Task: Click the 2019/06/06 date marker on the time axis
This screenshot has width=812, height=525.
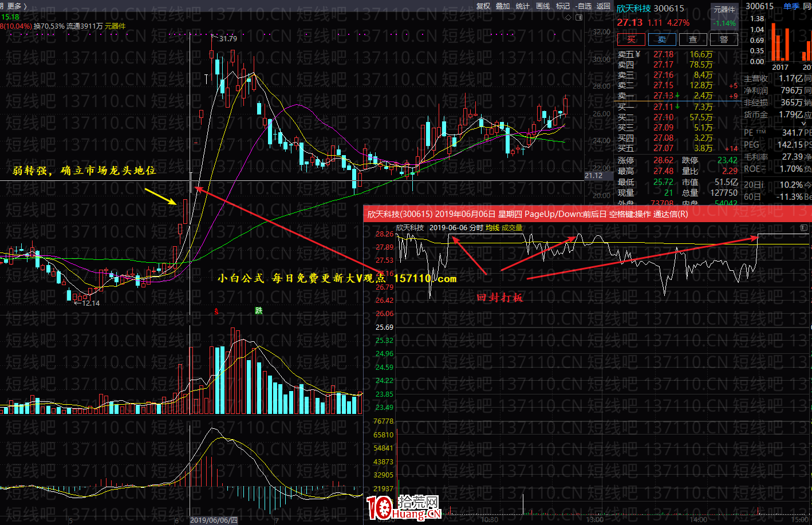Action: (x=214, y=520)
